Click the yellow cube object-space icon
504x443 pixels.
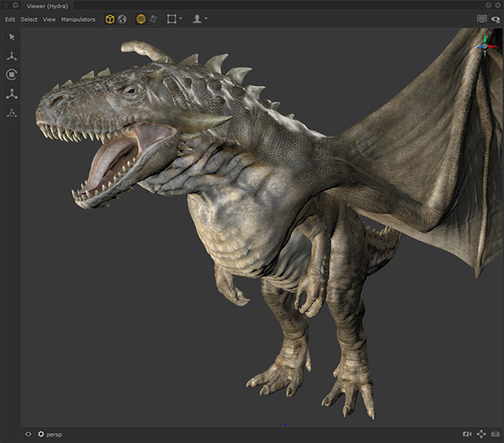tap(109, 18)
